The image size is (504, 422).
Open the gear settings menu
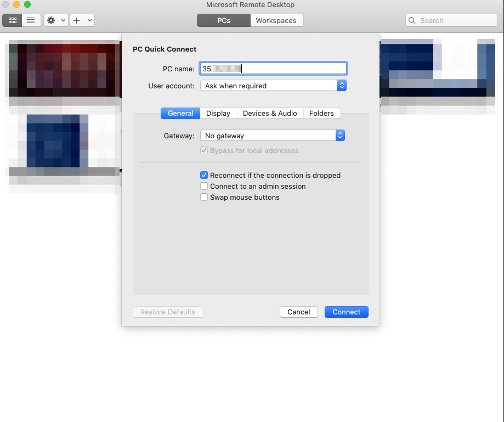pyautogui.click(x=56, y=21)
